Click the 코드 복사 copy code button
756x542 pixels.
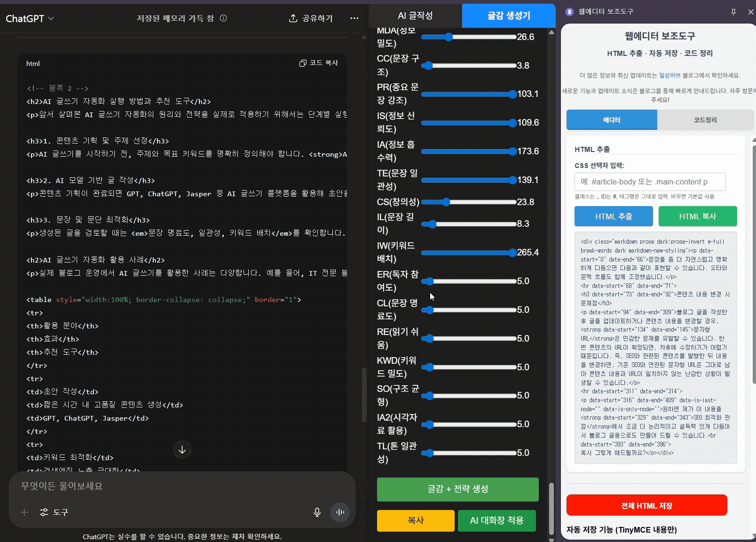pos(319,63)
